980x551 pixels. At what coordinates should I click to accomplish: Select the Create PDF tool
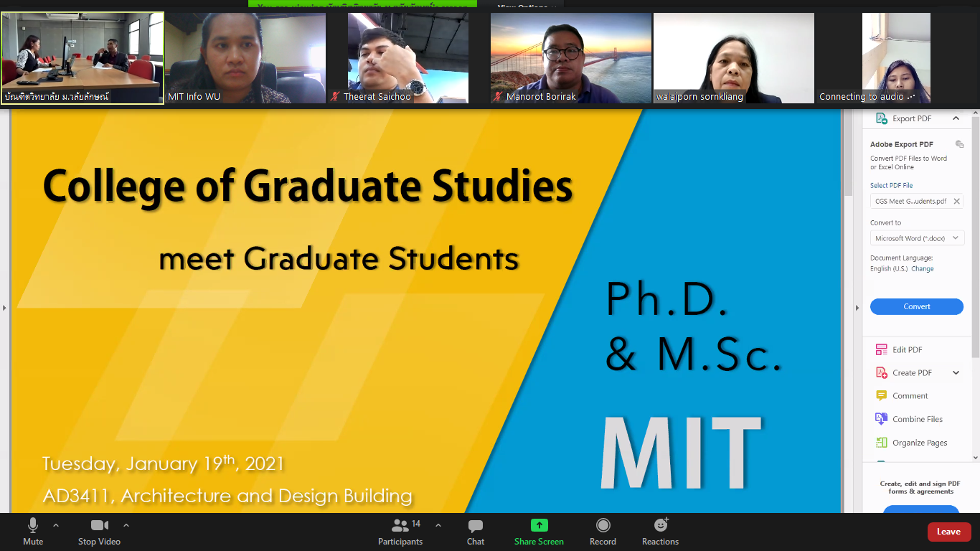pos(911,373)
